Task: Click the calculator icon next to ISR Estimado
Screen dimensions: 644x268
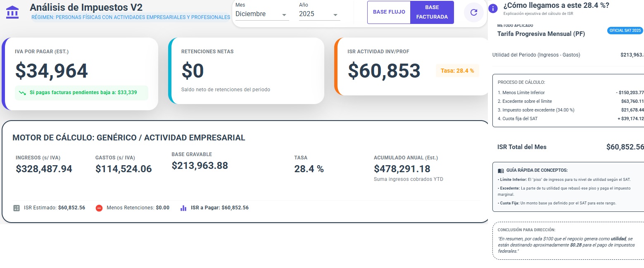Action: (x=17, y=208)
